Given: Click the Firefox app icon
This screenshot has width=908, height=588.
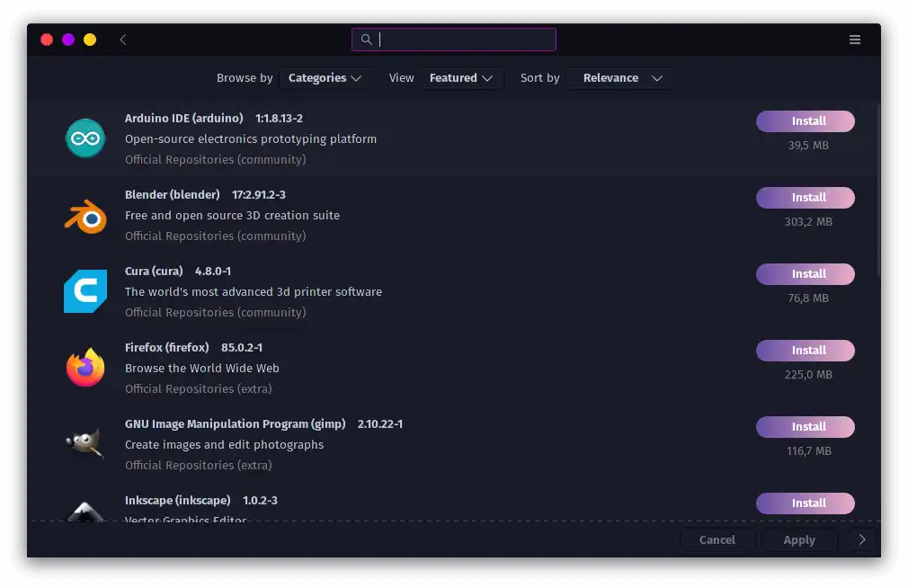Looking at the screenshot, I should (85, 368).
